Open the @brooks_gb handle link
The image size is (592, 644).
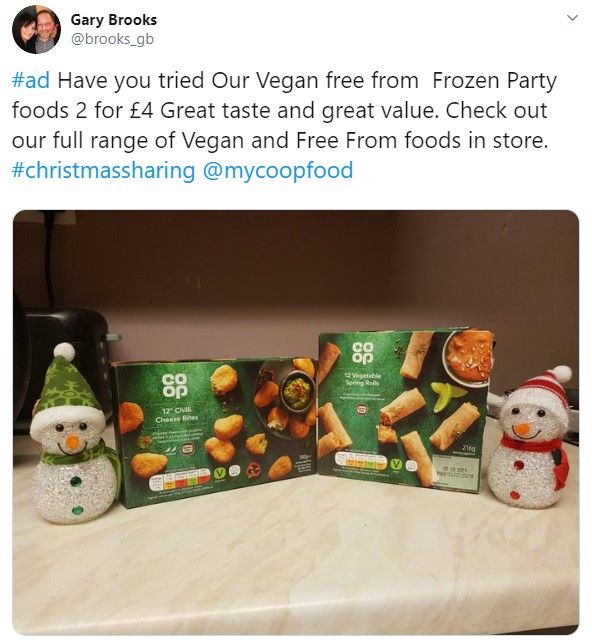click(113, 39)
